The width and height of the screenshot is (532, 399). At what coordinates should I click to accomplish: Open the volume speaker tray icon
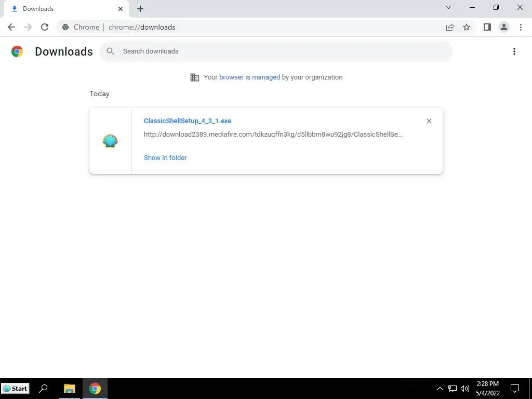[x=465, y=389]
